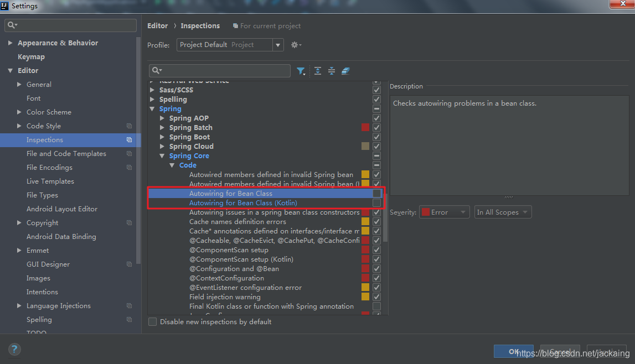The height and width of the screenshot is (364, 635).
Task: Select Intentions in the settings tree
Action: click(42, 292)
